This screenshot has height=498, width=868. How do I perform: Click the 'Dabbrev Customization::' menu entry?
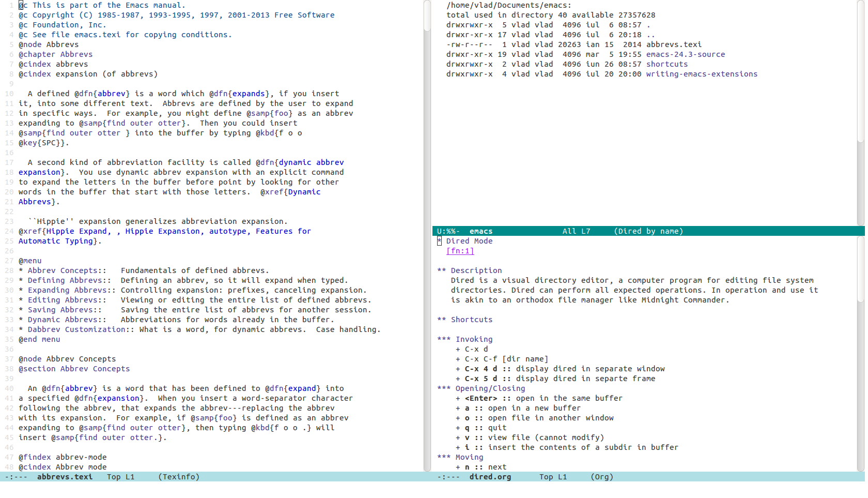(81, 329)
